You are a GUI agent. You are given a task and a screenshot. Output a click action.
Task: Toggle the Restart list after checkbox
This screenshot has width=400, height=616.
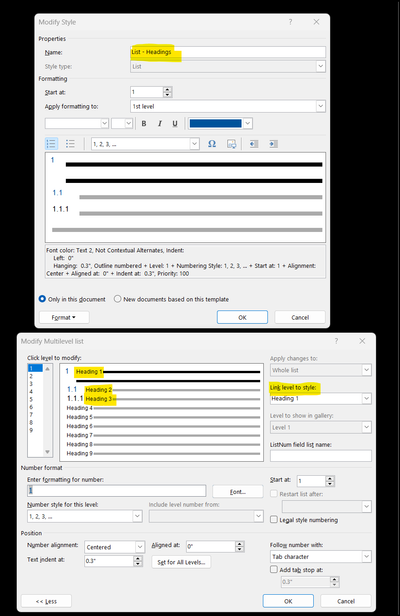(x=274, y=494)
